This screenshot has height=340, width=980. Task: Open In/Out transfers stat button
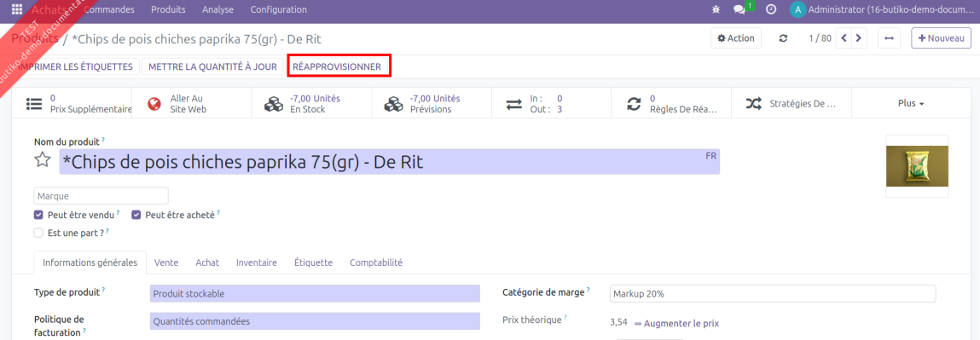point(551,104)
